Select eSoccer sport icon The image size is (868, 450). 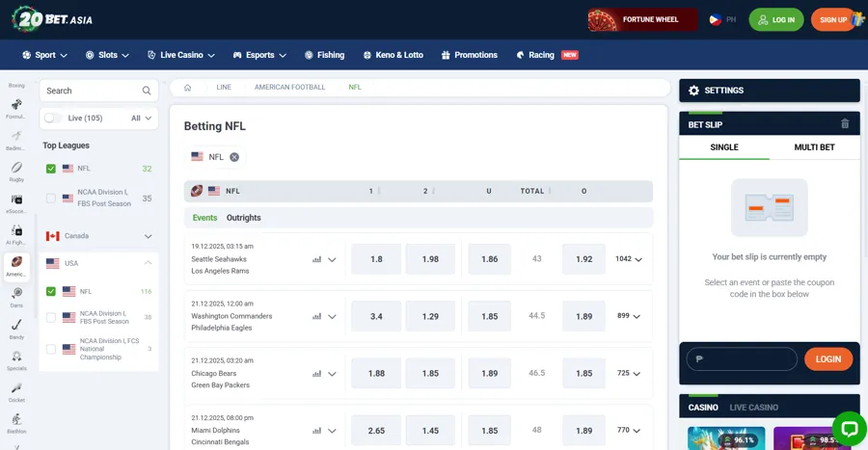pos(16,203)
